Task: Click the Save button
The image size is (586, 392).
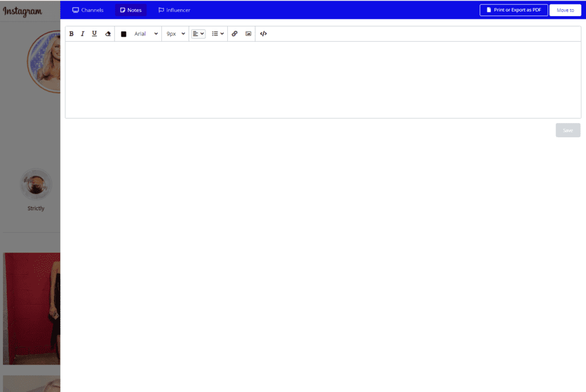Action: pyautogui.click(x=567, y=130)
